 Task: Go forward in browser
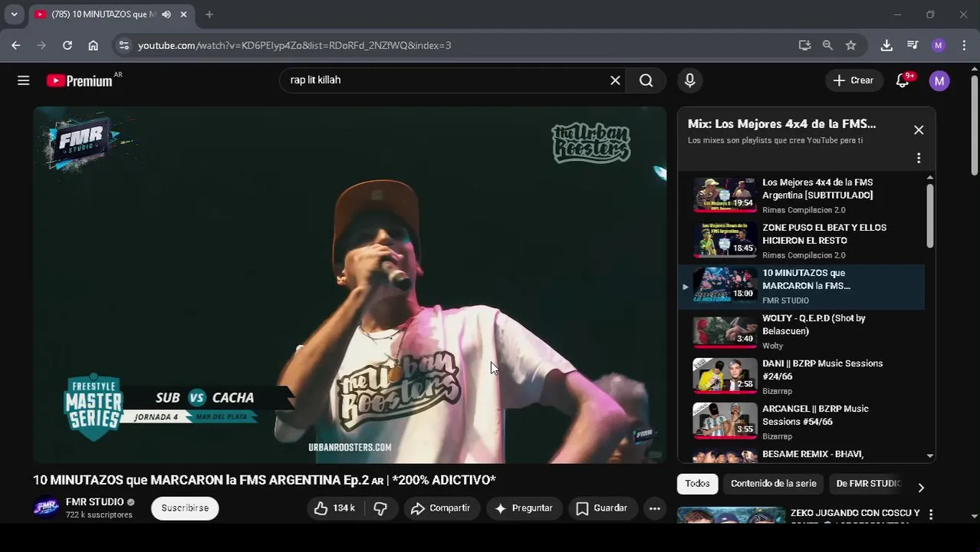41,45
